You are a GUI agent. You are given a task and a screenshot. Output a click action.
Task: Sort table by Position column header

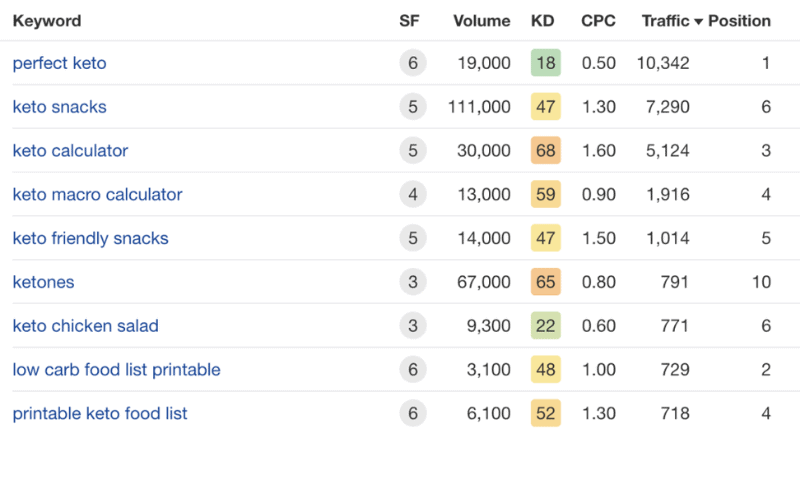click(739, 21)
